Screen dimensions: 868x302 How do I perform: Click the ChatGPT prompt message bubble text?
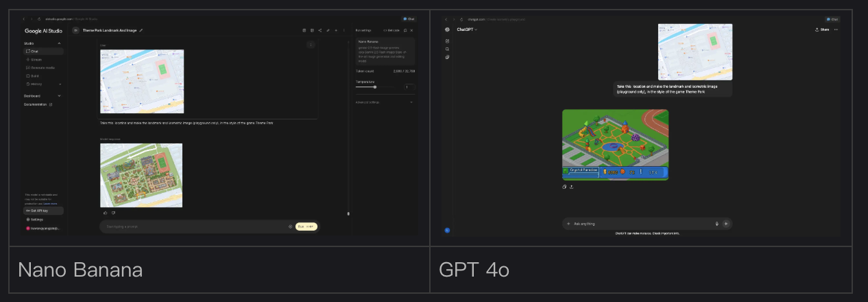666,89
